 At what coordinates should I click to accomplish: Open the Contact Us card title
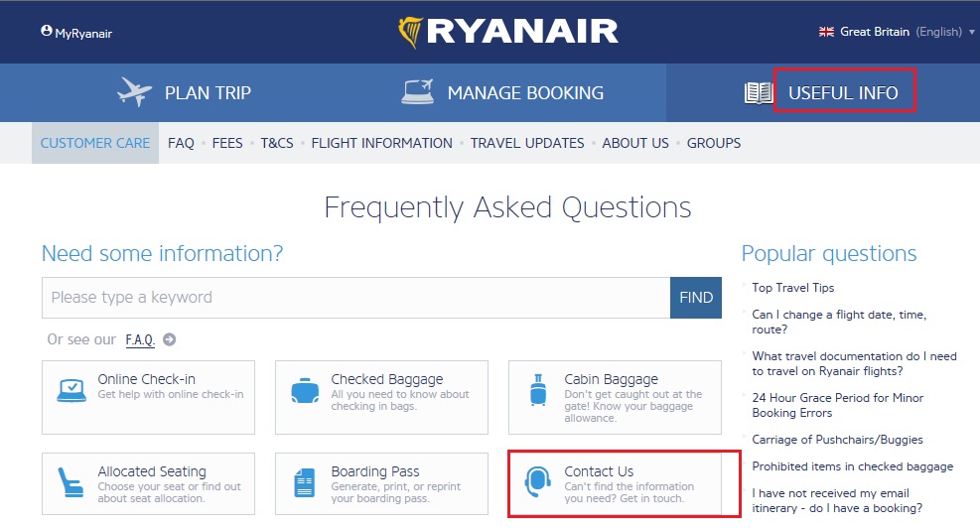pyautogui.click(x=599, y=471)
